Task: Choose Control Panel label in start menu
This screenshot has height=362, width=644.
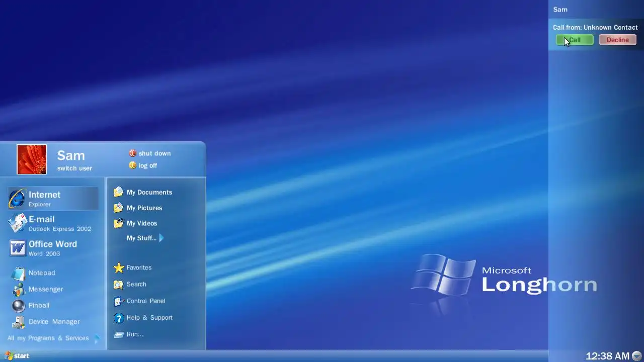Action: click(x=146, y=301)
